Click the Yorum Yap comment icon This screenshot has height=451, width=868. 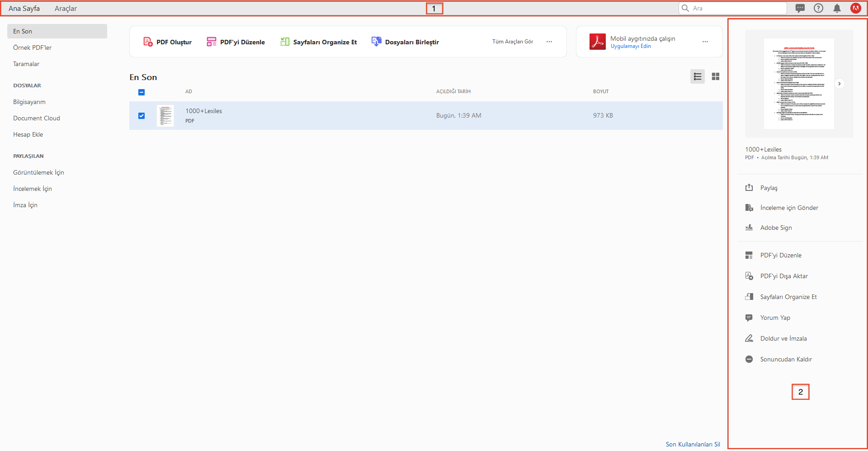click(749, 318)
